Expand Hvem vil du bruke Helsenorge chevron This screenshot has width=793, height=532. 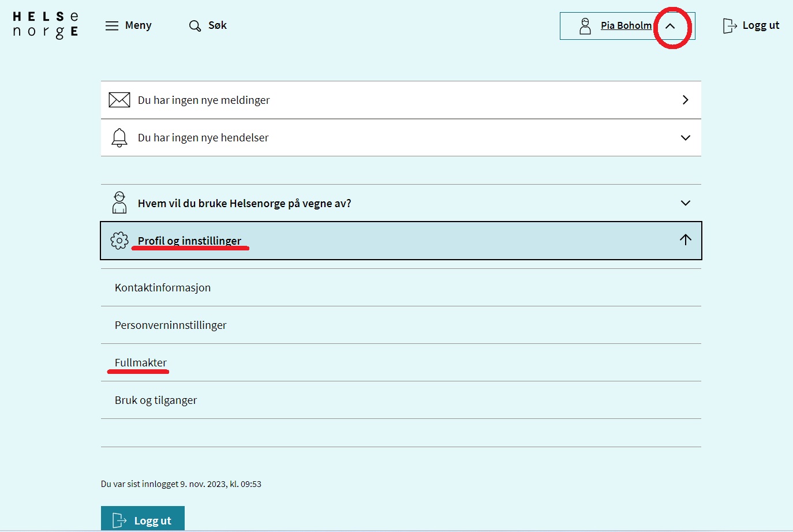(685, 203)
